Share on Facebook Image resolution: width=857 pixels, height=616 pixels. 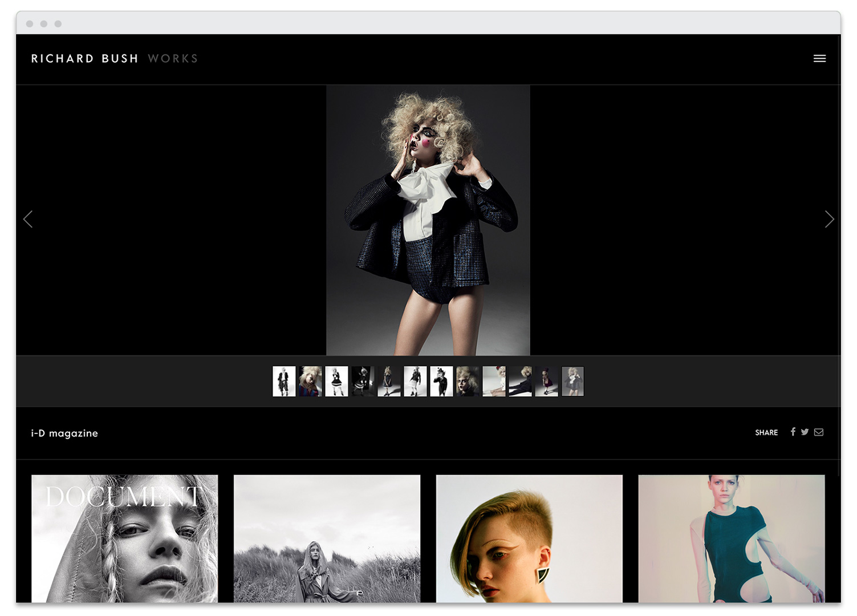pos(793,432)
